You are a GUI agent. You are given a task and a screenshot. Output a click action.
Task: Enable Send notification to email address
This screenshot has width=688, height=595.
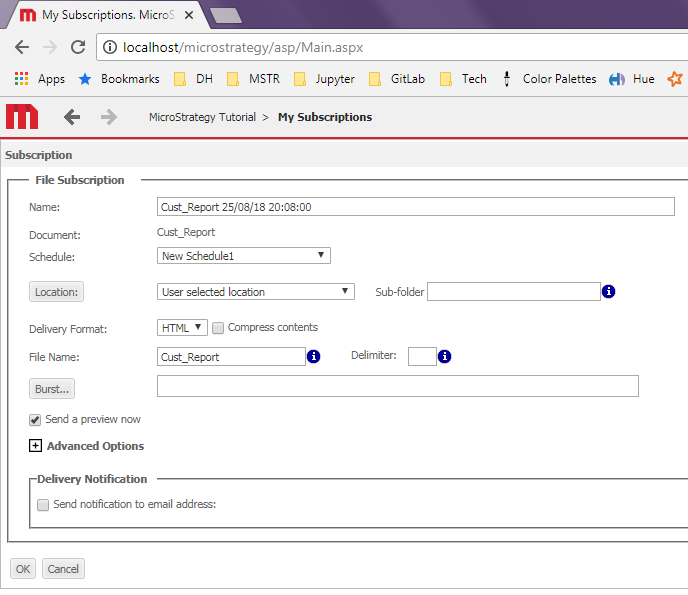point(43,505)
